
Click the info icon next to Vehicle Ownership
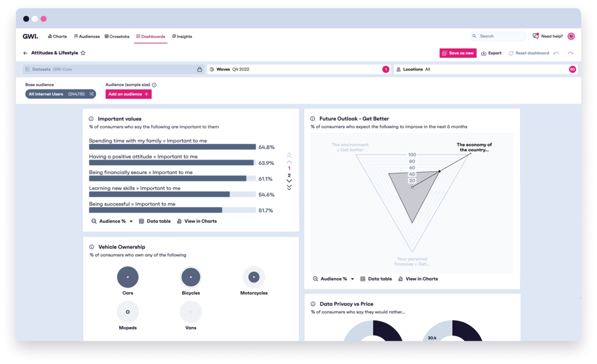click(x=91, y=247)
